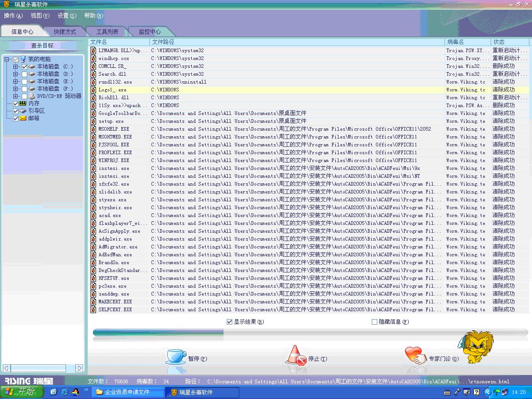Expand the 本地磁盘 (F:) tree node

point(15,89)
